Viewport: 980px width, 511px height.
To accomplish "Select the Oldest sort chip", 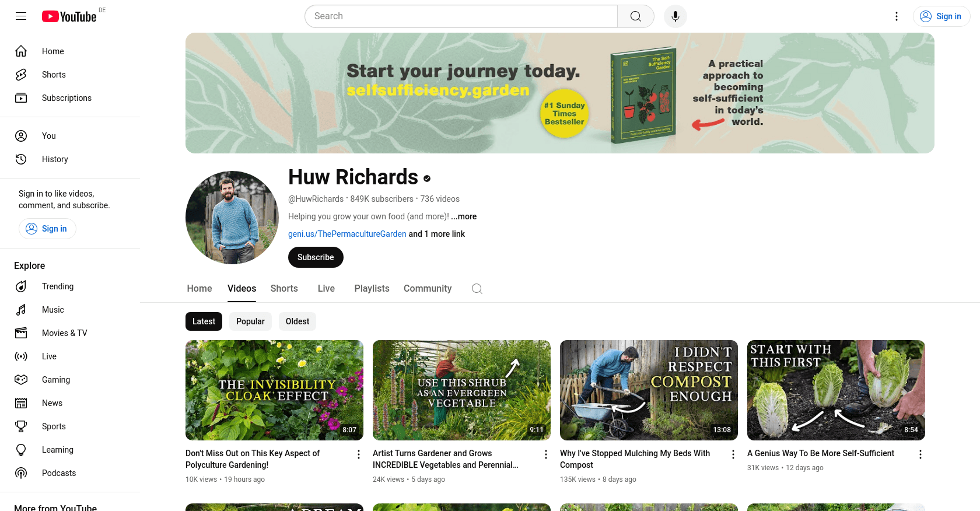I will [297, 321].
